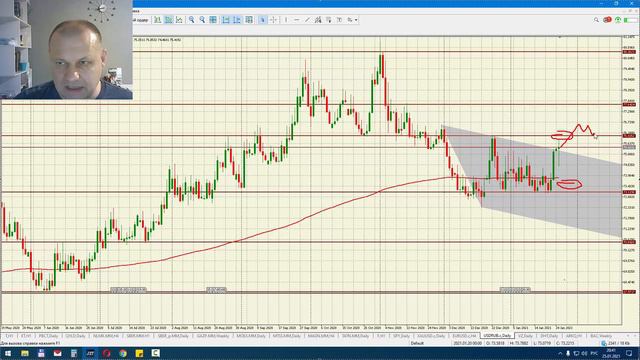This screenshot has height=360, width=640.
Task: Open the yellow sticky notes taskbar icon
Action: point(139,353)
